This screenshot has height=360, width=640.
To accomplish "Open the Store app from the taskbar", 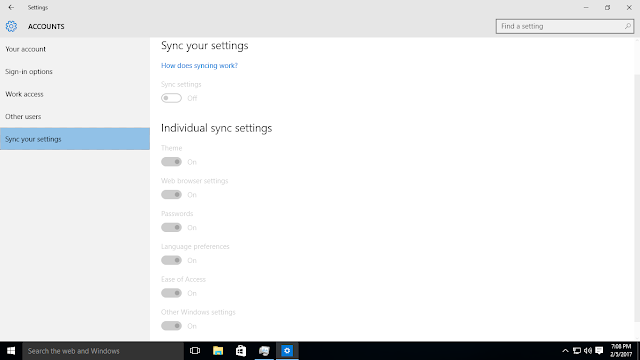I will (241, 351).
